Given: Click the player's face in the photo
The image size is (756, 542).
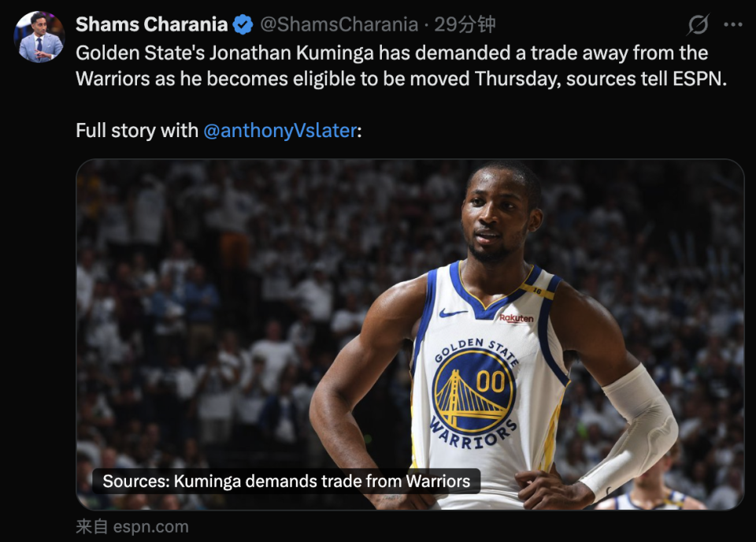Looking at the screenshot, I should click(497, 217).
